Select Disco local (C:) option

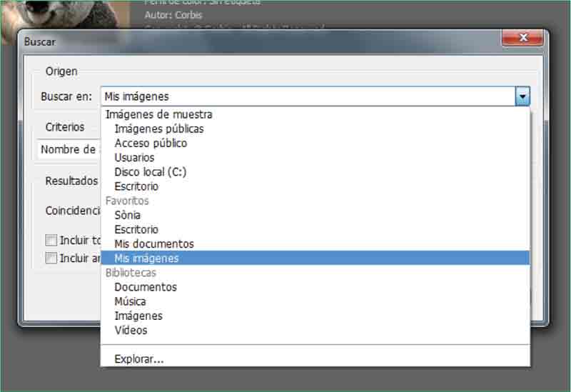(150, 172)
